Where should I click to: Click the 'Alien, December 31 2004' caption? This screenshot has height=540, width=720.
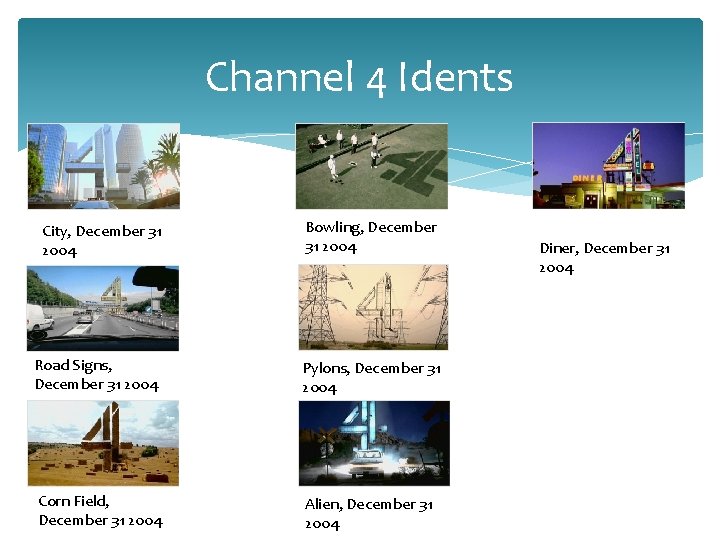[369, 514]
